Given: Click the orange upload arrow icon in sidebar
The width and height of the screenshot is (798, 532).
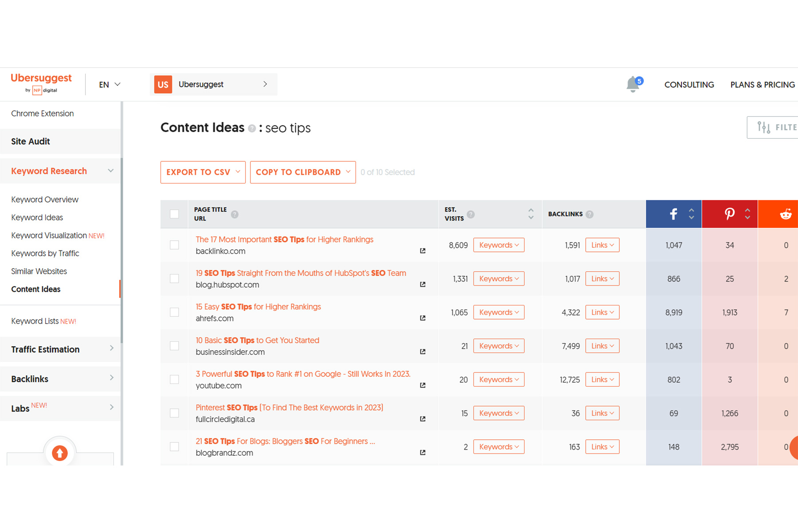Looking at the screenshot, I should [60, 453].
